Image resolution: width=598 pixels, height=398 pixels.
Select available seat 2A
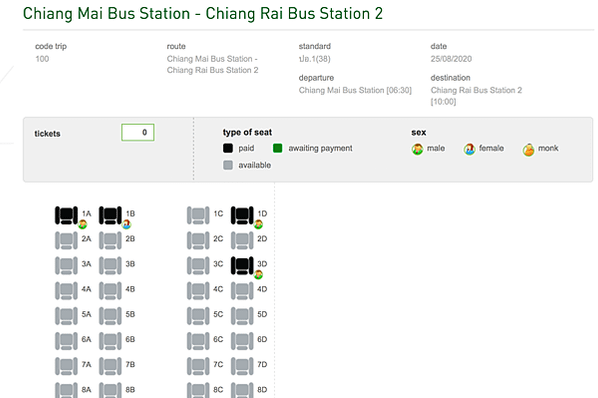pos(66,241)
